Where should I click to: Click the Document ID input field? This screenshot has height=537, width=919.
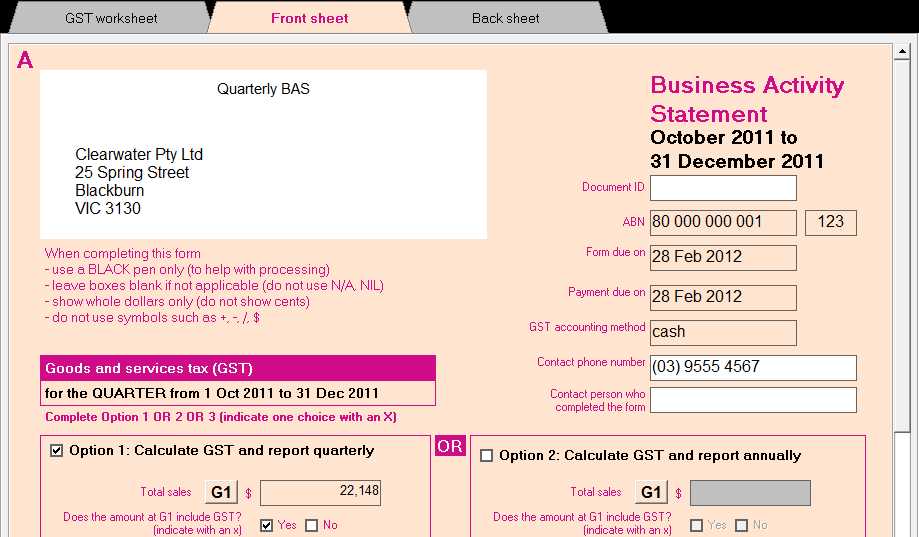coord(723,188)
